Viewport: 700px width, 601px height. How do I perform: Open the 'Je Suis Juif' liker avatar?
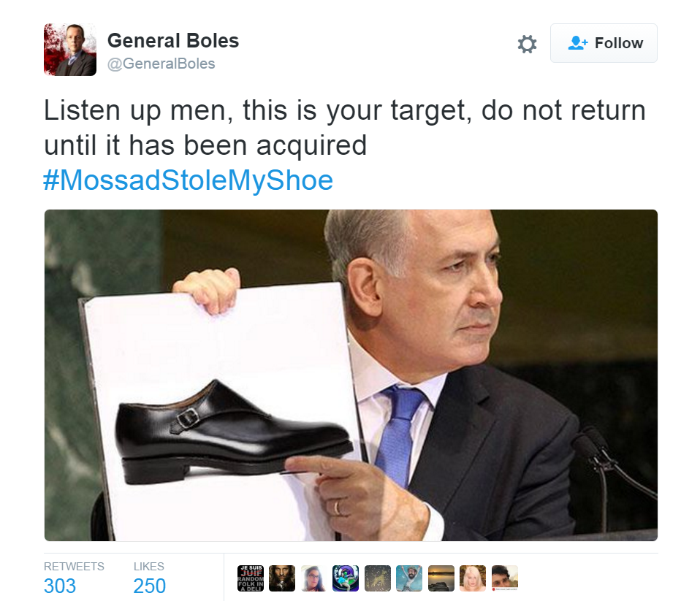click(251, 578)
